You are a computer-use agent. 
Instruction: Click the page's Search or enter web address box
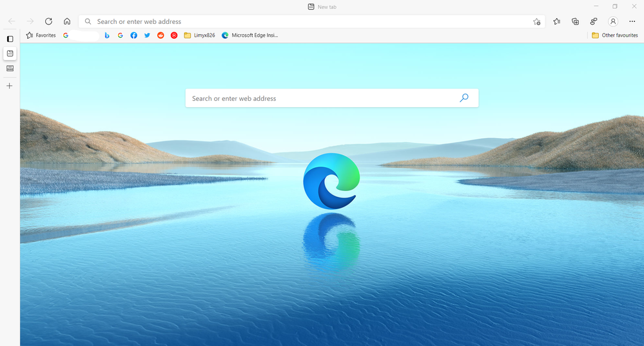(x=332, y=98)
